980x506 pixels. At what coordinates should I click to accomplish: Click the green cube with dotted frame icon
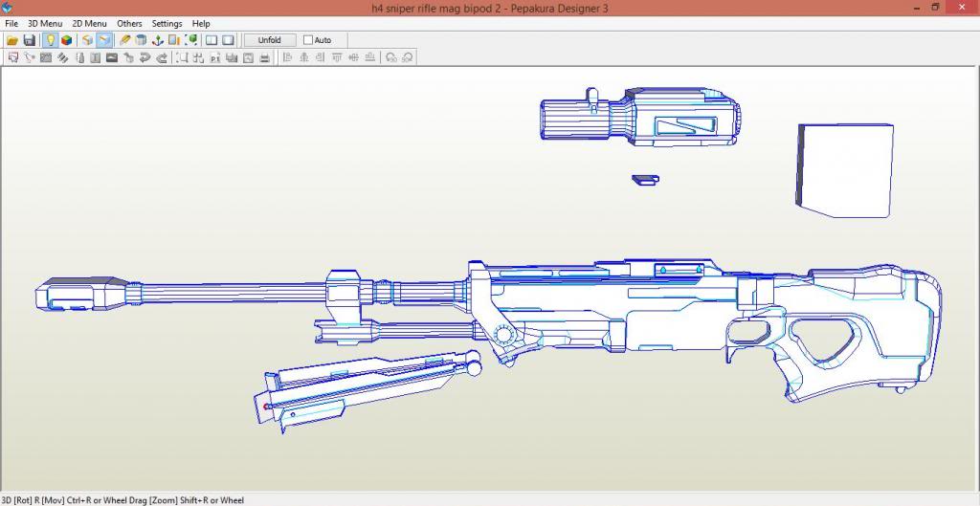click(x=191, y=40)
